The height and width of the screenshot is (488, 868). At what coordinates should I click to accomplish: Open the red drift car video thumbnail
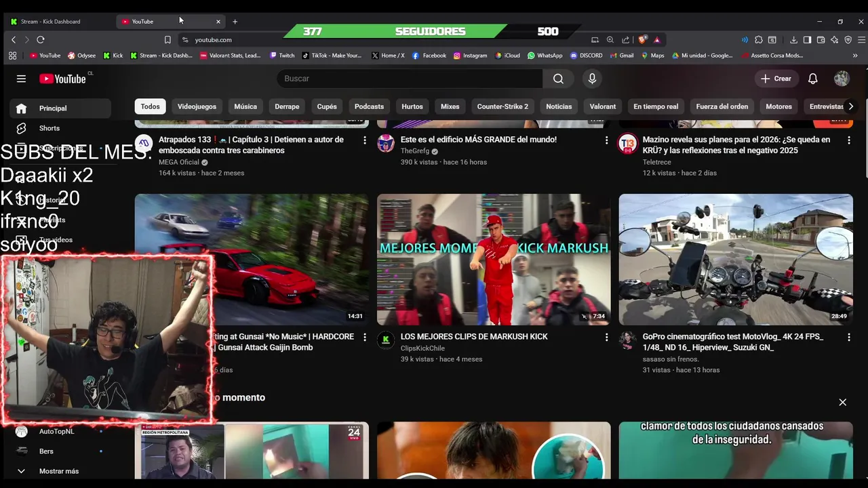[x=252, y=260]
